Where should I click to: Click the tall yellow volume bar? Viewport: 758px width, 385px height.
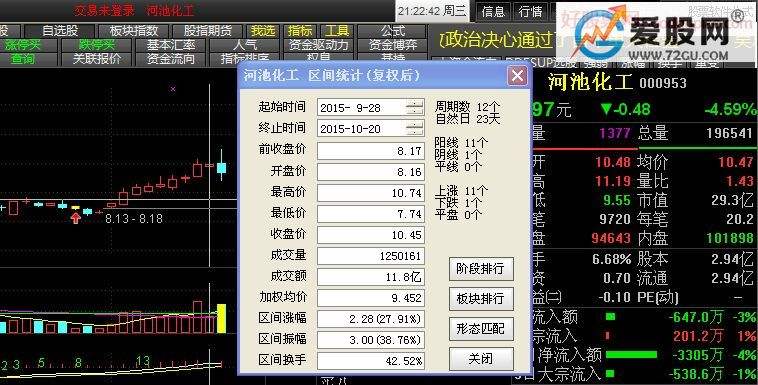tap(221, 318)
